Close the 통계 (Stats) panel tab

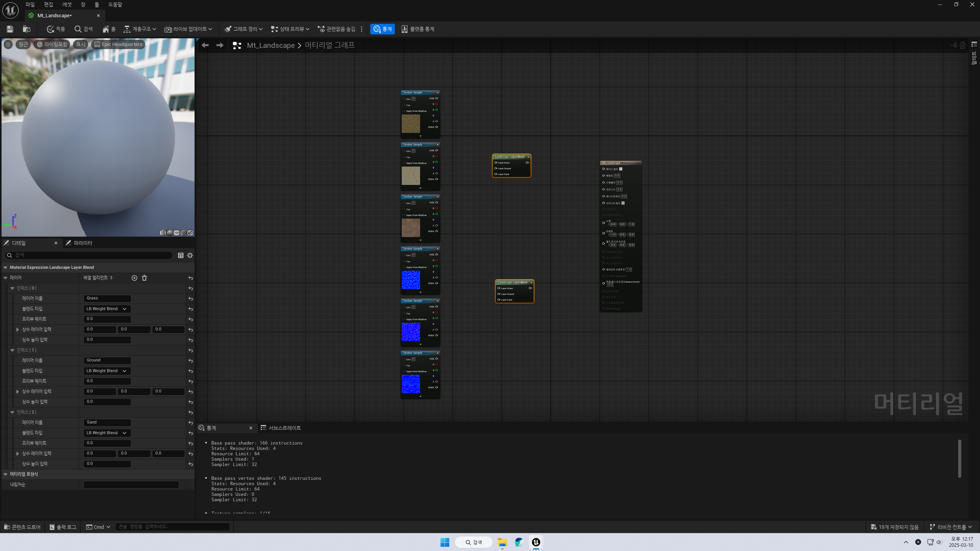tap(251, 428)
